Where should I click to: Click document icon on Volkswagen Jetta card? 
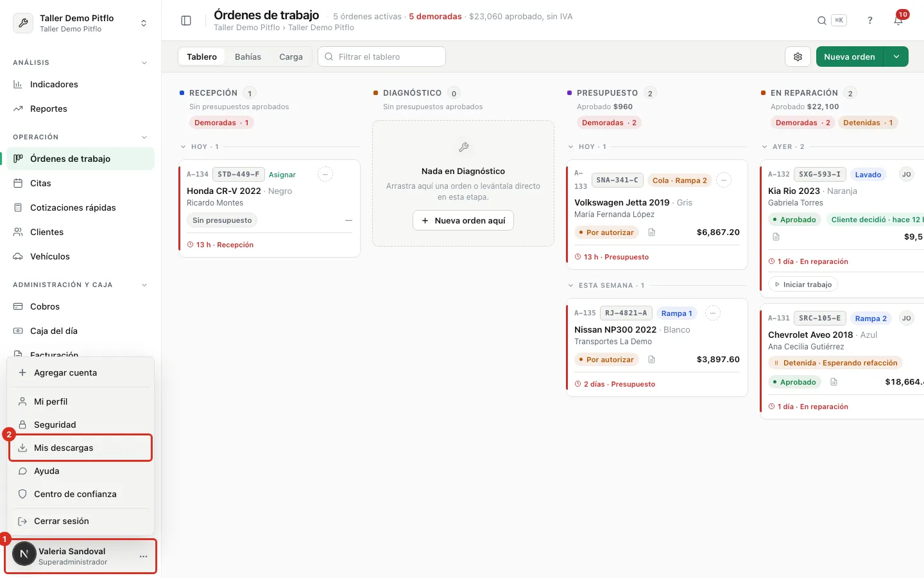(651, 232)
